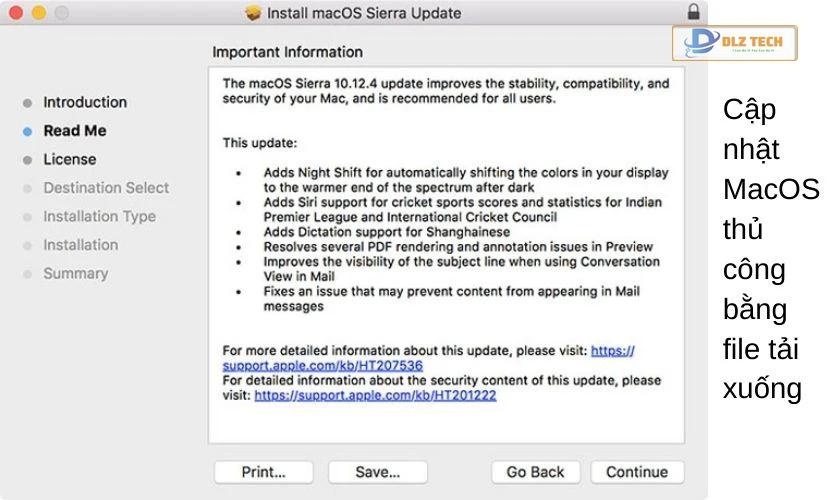Save the Read Me with Save... button
This screenshot has height=500, width=840.
(x=378, y=472)
